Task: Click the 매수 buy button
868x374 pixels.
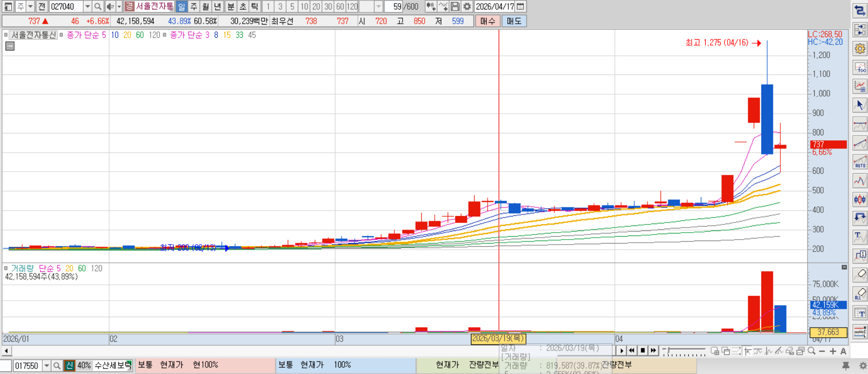Action: click(488, 21)
